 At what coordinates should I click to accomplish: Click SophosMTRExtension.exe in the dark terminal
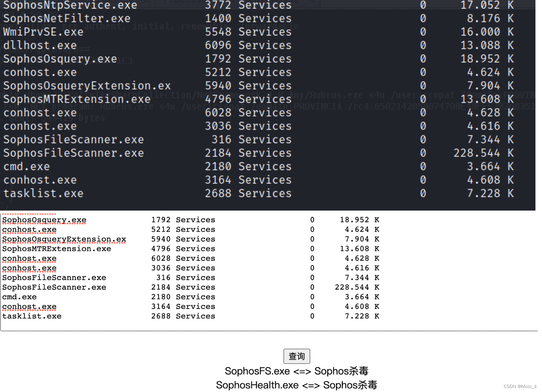point(77,99)
